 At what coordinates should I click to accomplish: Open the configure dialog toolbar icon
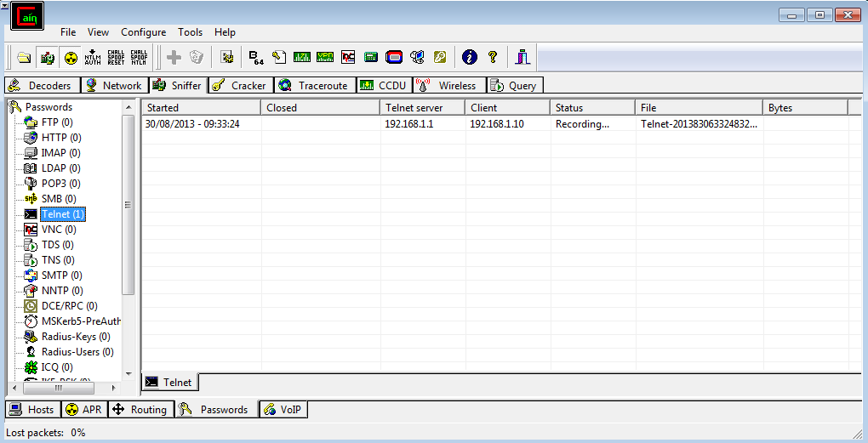[x=227, y=57]
